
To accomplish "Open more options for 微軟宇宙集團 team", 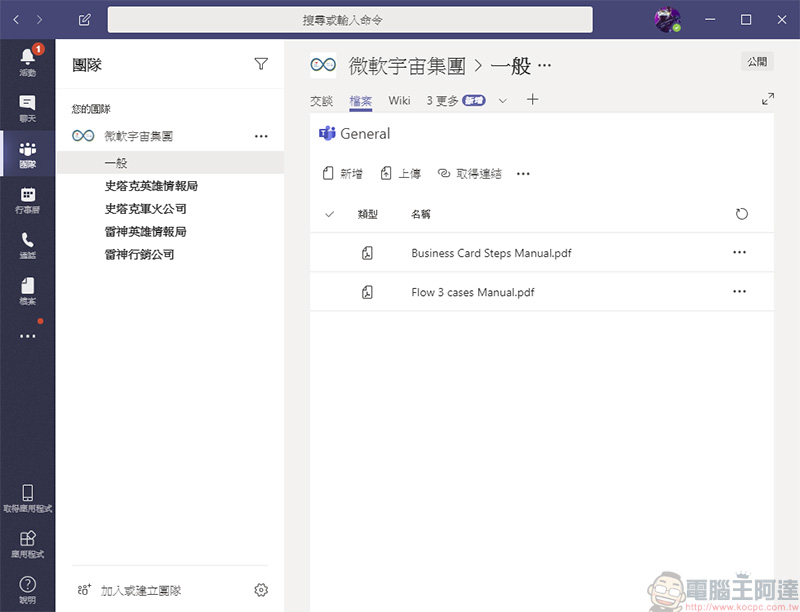I will click(x=261, y=136).
